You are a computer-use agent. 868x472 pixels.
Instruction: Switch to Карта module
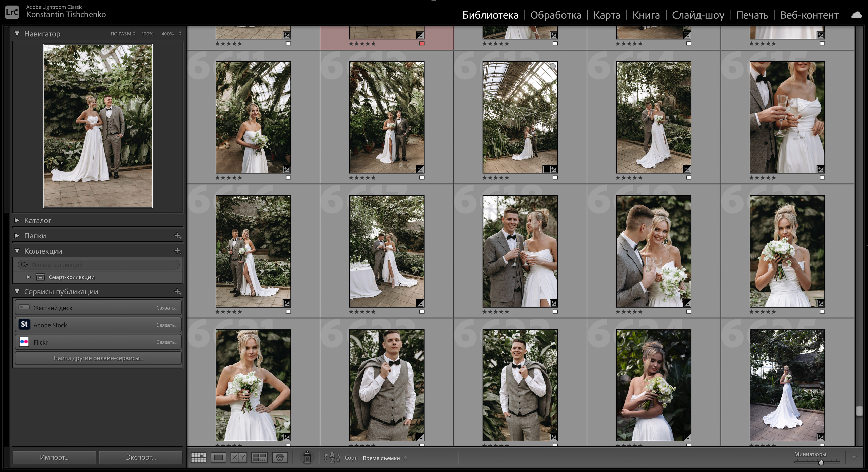coord(607,15)
